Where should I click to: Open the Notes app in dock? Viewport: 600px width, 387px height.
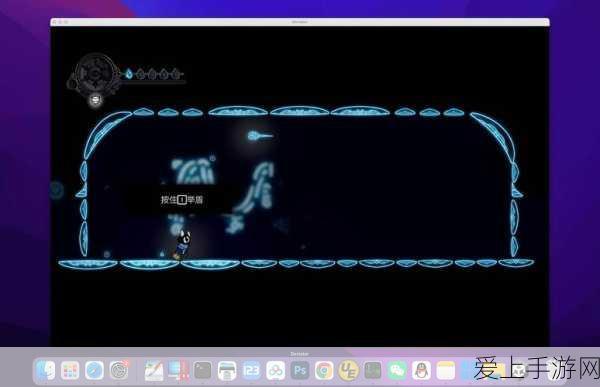(x=445, y=370)
